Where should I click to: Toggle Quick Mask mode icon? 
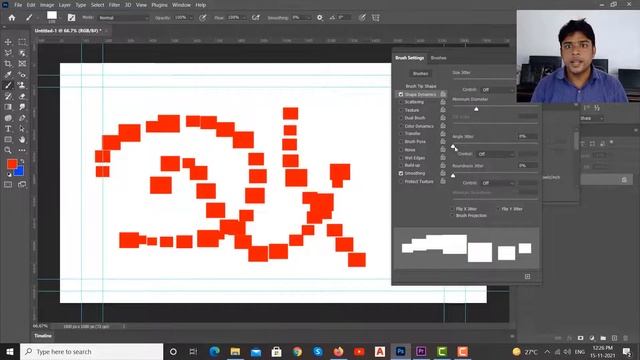[x=8, y=184]
